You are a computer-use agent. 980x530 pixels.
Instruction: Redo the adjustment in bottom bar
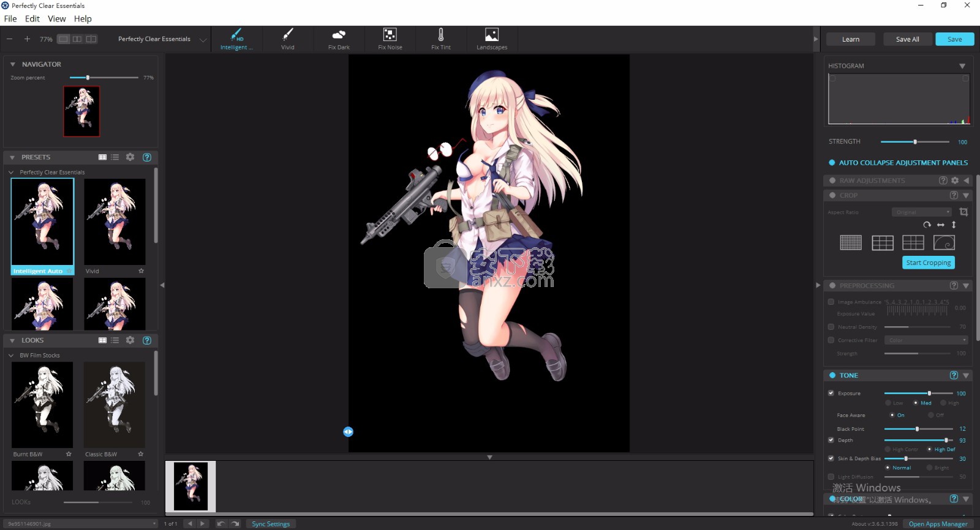coord(235,524)
